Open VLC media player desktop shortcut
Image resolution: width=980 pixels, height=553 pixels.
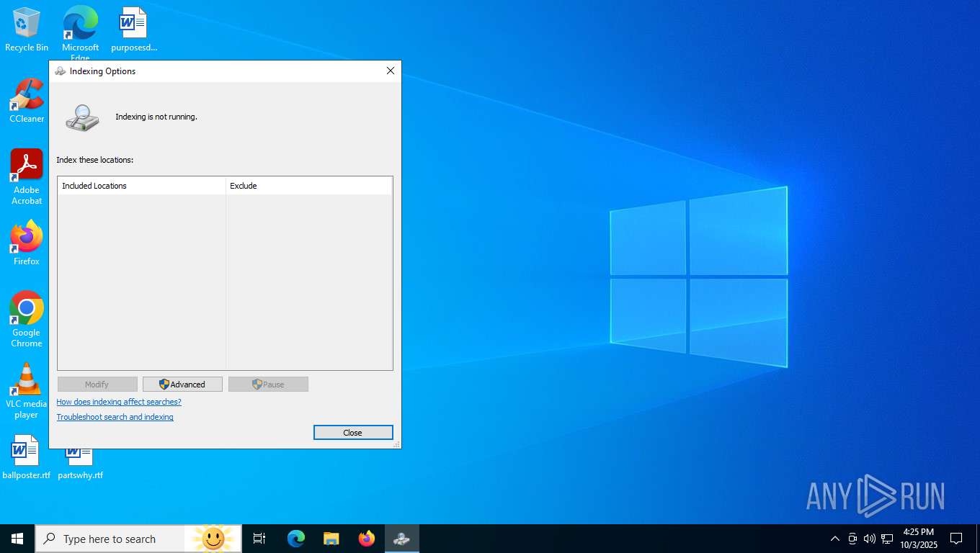coord(27,391)
